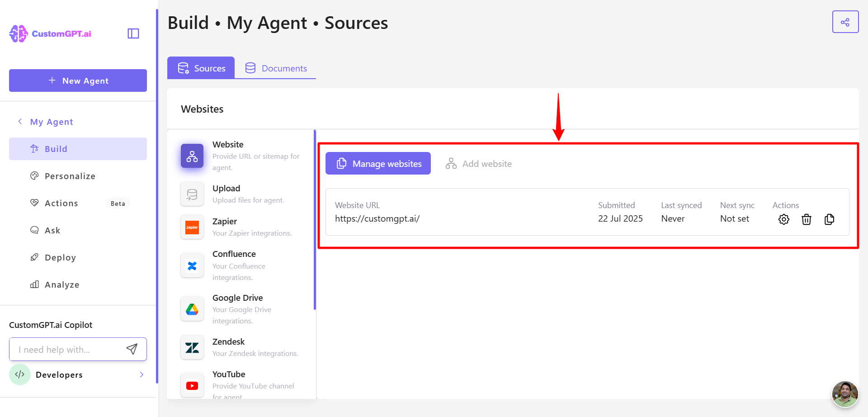Click the source list scrollbar

click(315, 220)
